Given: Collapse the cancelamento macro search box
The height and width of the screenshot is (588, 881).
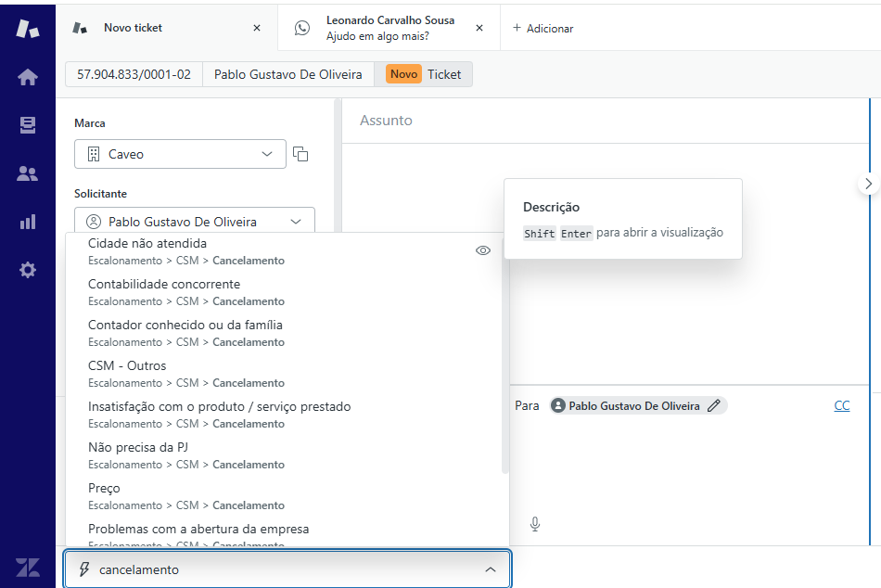Looking at the screenshot, I should 490,569.
